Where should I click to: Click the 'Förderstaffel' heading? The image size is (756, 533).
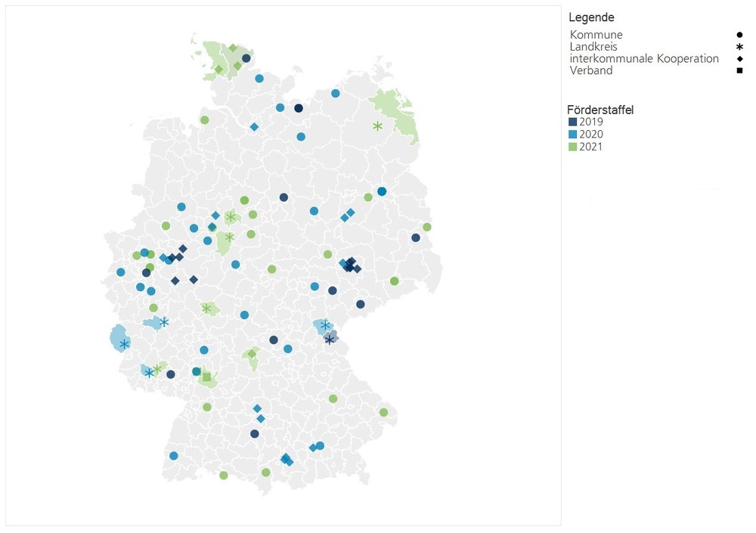pyautogui.click(x=600, y=110)
